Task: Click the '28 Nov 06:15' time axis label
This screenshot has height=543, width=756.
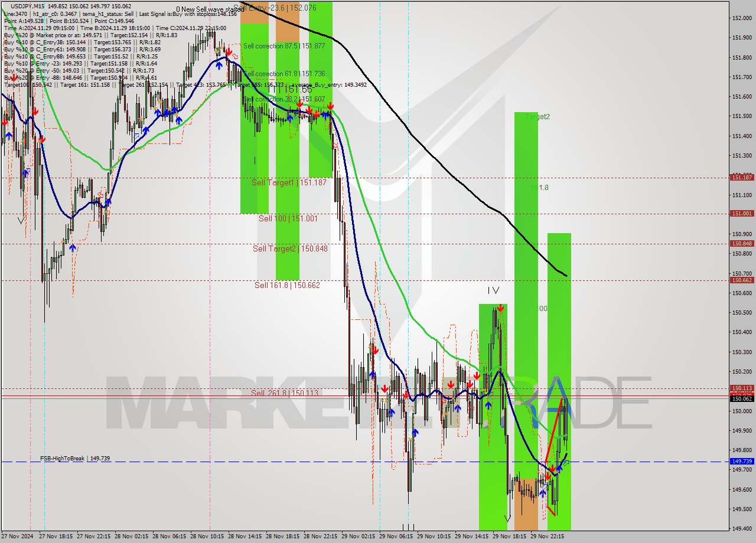Action: click(170, 537)
